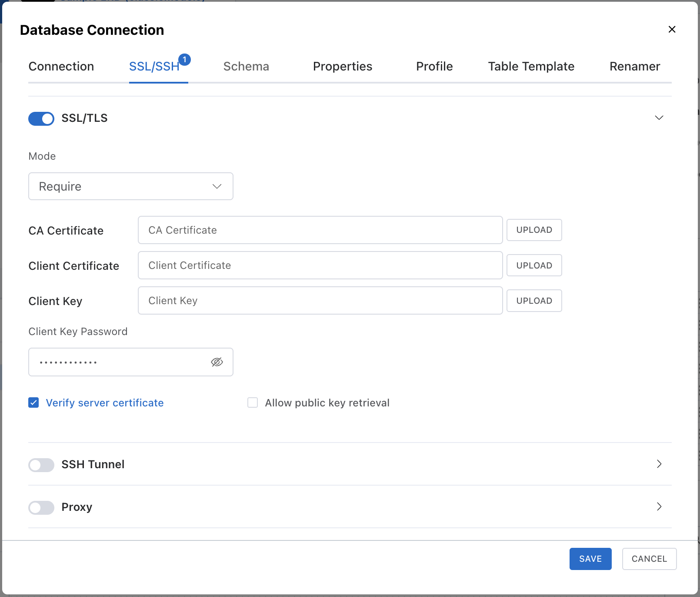Turn on the Proxy toggle
Viewport: 700px width, 597px height.
pos(41,507)
